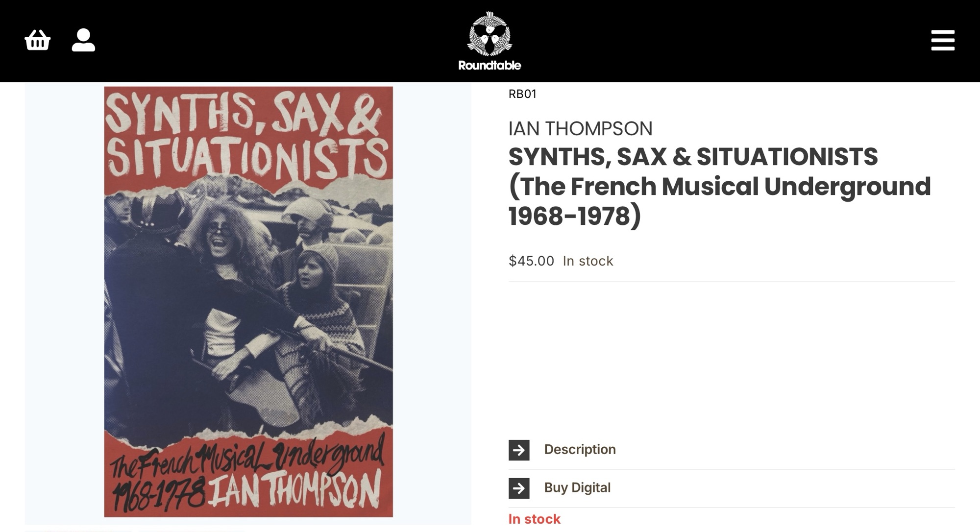The height and width of the screenshot is (532, 980).
Task: Click the arrow icon beside Buy Digital
Action: (519, 488)
